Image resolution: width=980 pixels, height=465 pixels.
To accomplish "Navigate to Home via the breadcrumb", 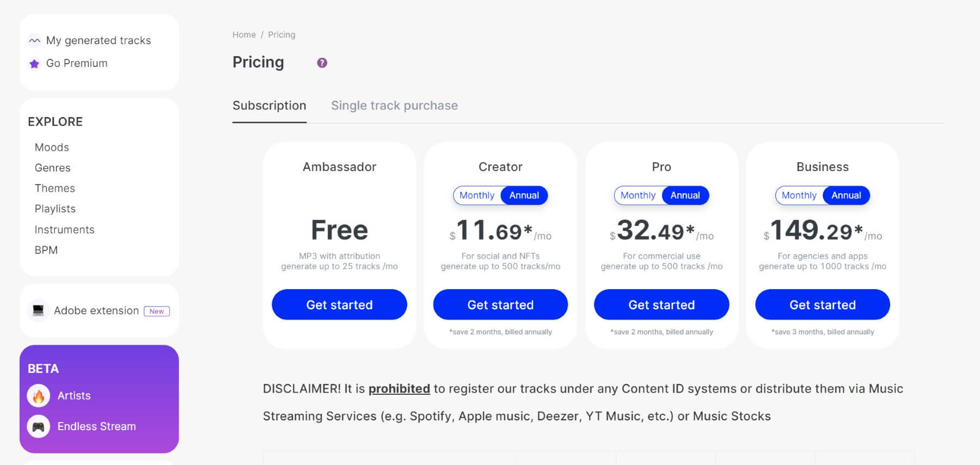I will pos(244,34).
